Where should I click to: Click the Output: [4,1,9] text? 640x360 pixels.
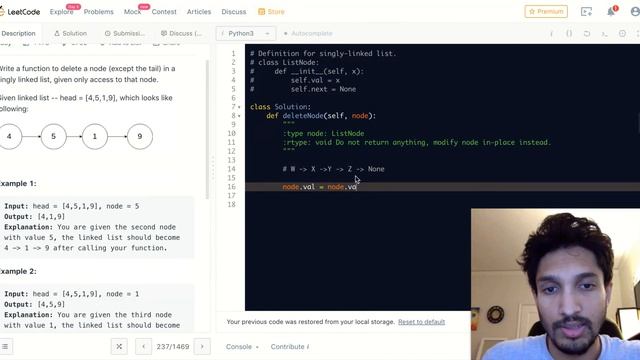[x=34, y=217]
